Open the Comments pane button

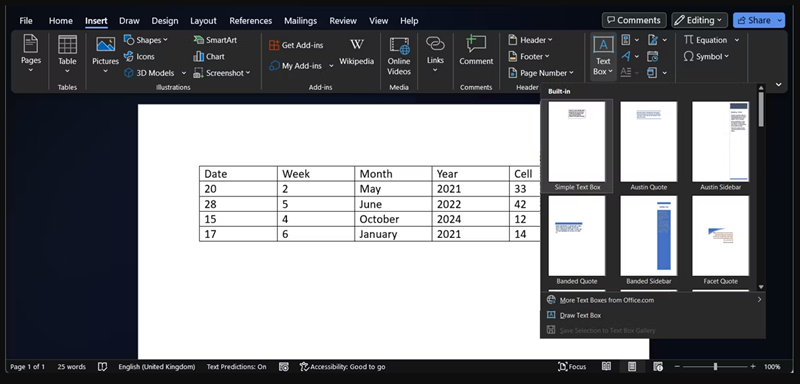click(x=634, y=20)
